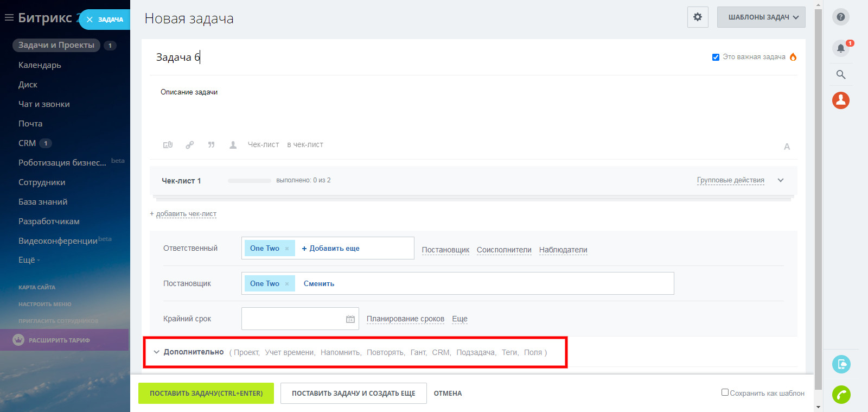Remove One Two from Постановщик
This screenshot has width=868, height=412.
click(287, 284)
